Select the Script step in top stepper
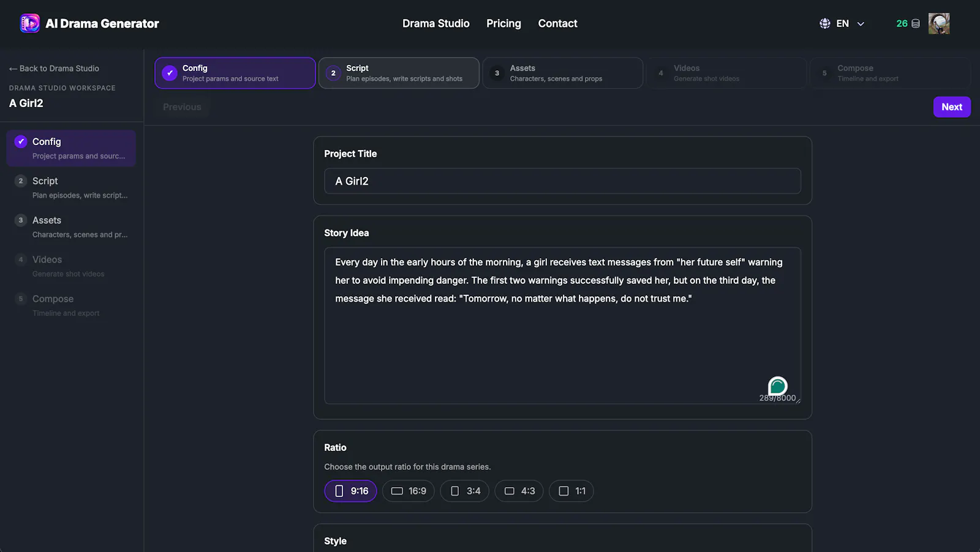 399,73
